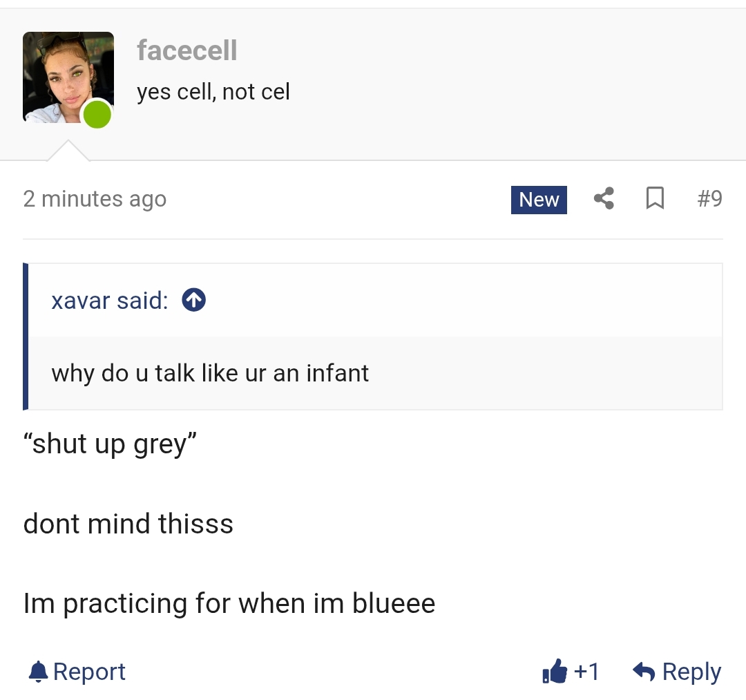The height and width of the screenshot is (700, 746).
Task: Click the 'Report' text link
Action: click(89, 672)
